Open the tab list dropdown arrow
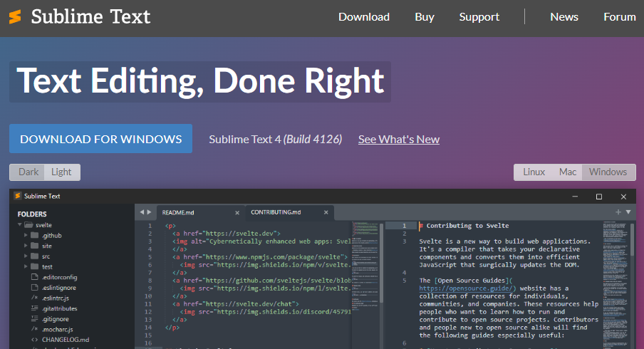Viewport: 644px width, 349px height. (628, 212)
